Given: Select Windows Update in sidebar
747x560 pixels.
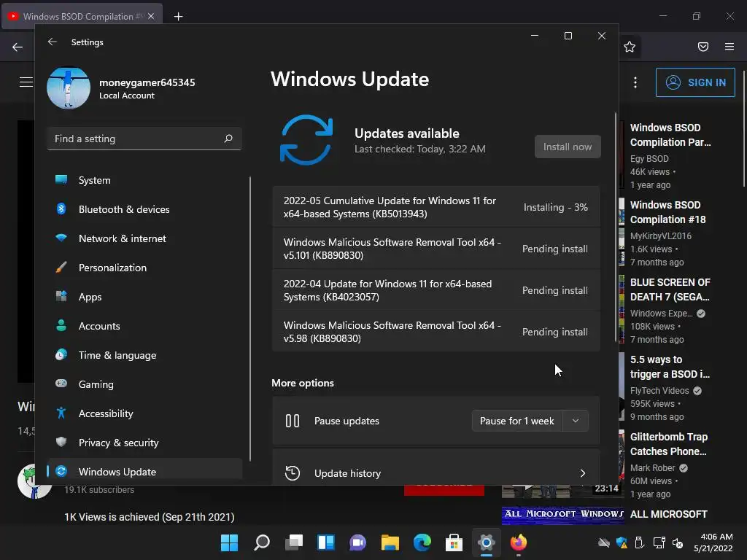Looking at the screenshot, I should click(x=145, y=472).
